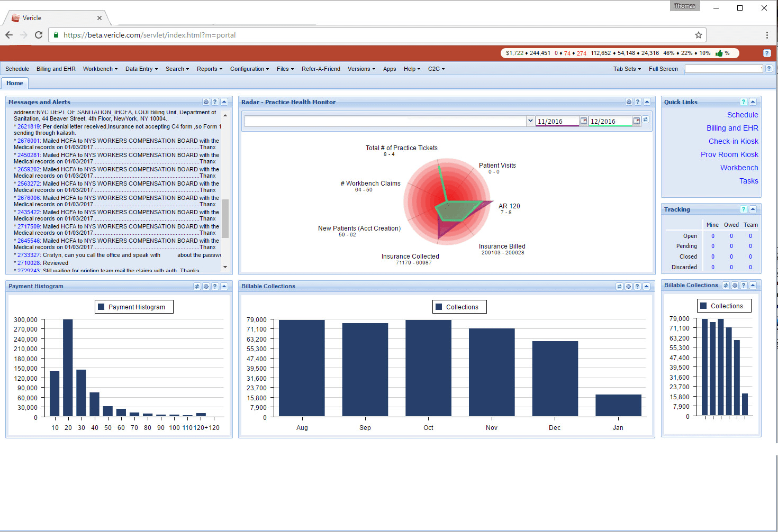
Task: Open the Workbench quick link
Action: tap(739, 168)
